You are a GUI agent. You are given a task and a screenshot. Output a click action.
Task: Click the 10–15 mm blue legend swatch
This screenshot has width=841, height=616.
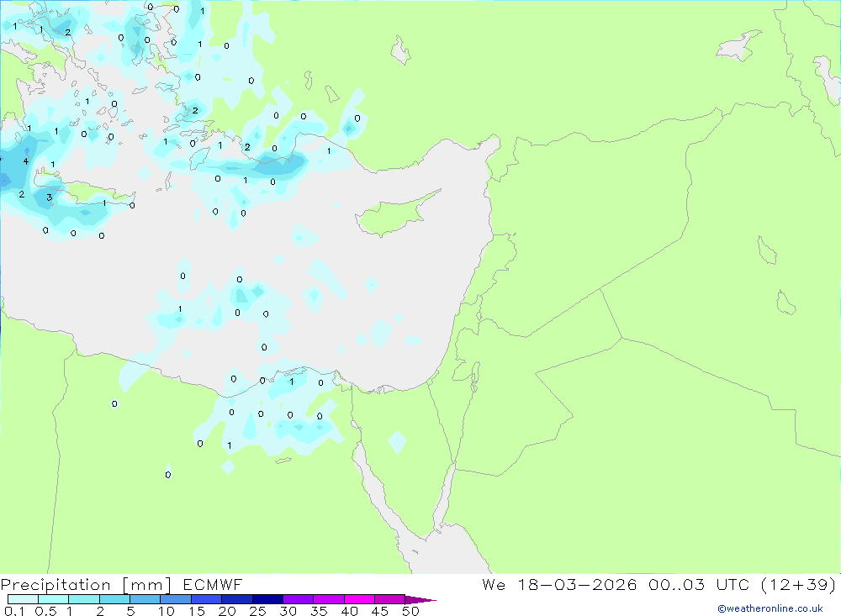tap(176, 599)
